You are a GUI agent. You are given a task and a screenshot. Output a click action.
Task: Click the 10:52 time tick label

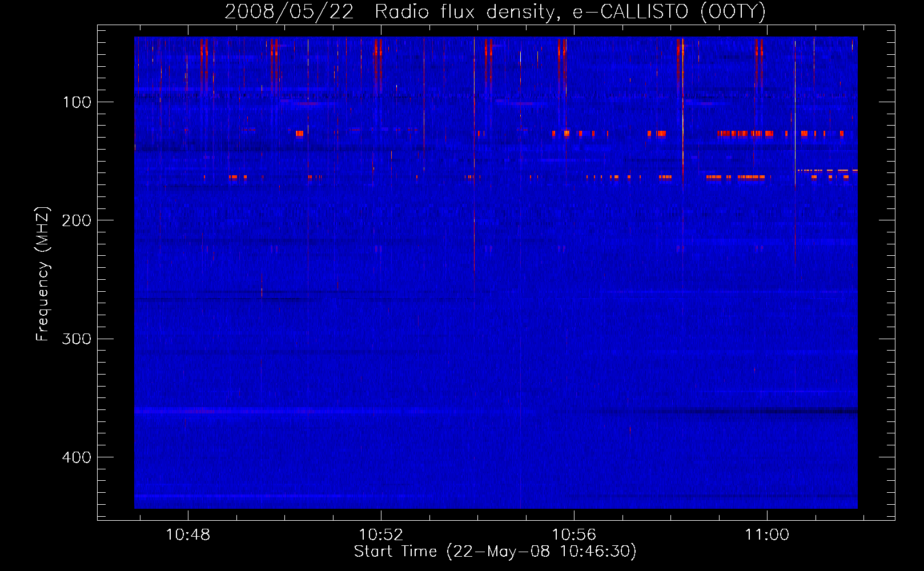click(381, 534)
